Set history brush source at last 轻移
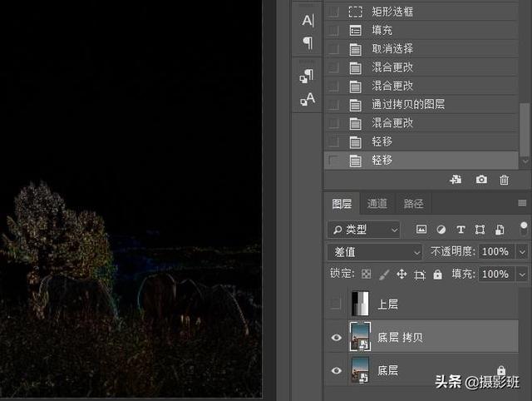Screen dimensions: 532x401 pos(334,161)
